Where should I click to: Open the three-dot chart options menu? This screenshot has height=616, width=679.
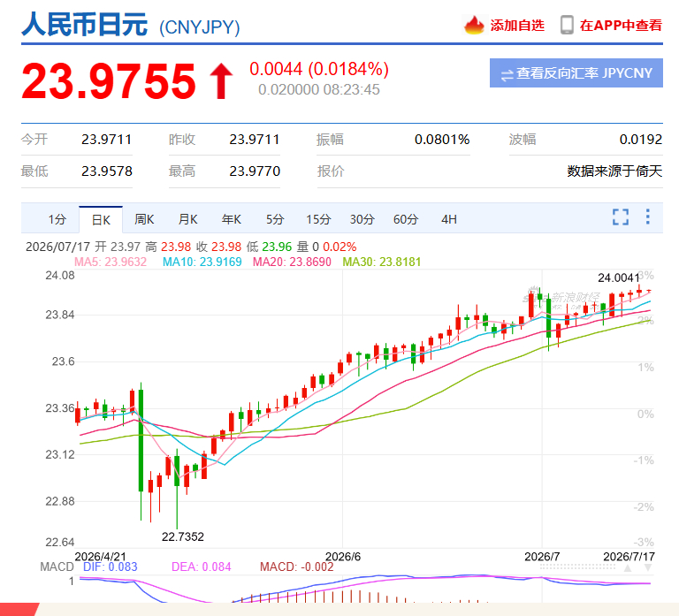point(648,217)
